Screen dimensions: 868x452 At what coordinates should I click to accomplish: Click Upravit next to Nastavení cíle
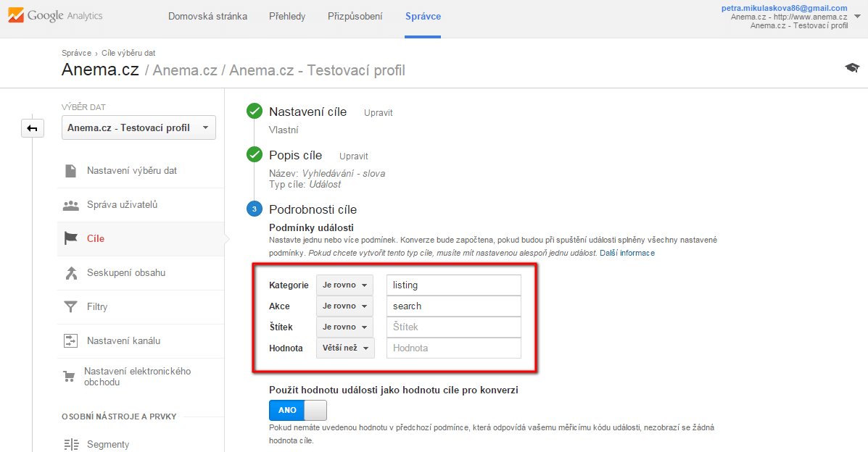tap(378, 113)
